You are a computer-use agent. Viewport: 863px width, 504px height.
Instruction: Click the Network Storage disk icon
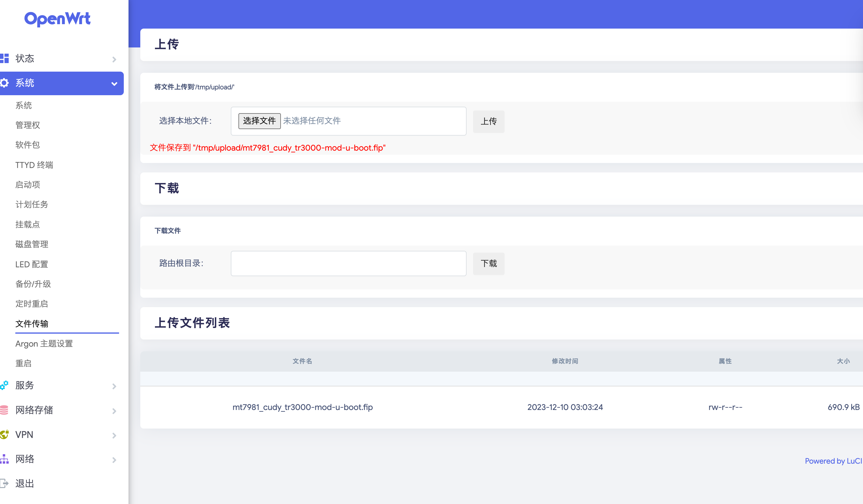[4, 410]
